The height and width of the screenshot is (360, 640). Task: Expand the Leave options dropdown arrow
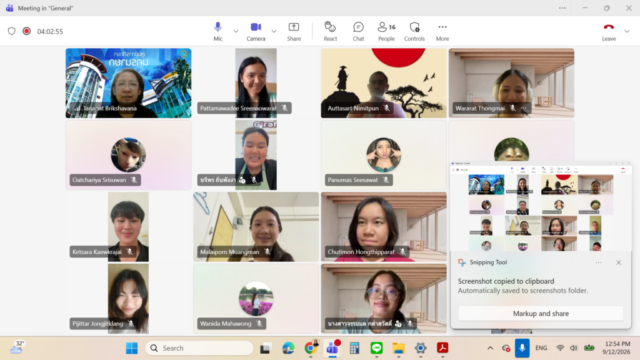click(627, 31)
